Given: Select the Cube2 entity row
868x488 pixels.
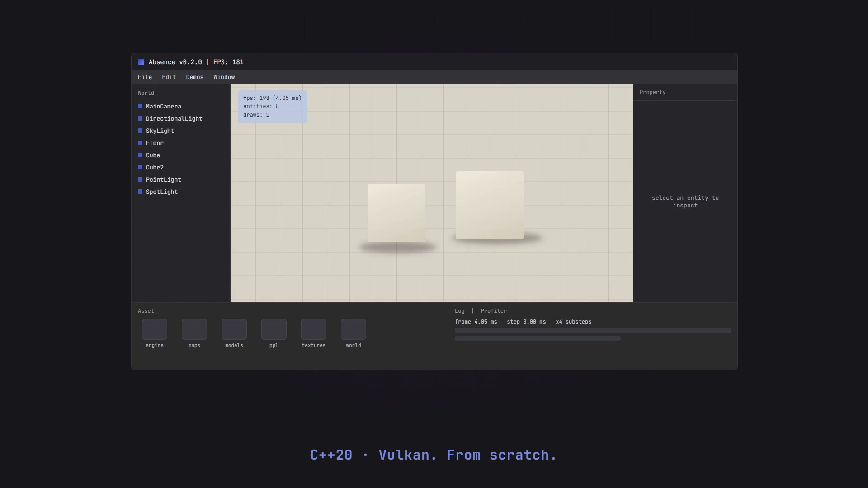Looking at the screenshot, I should [181, 168].
